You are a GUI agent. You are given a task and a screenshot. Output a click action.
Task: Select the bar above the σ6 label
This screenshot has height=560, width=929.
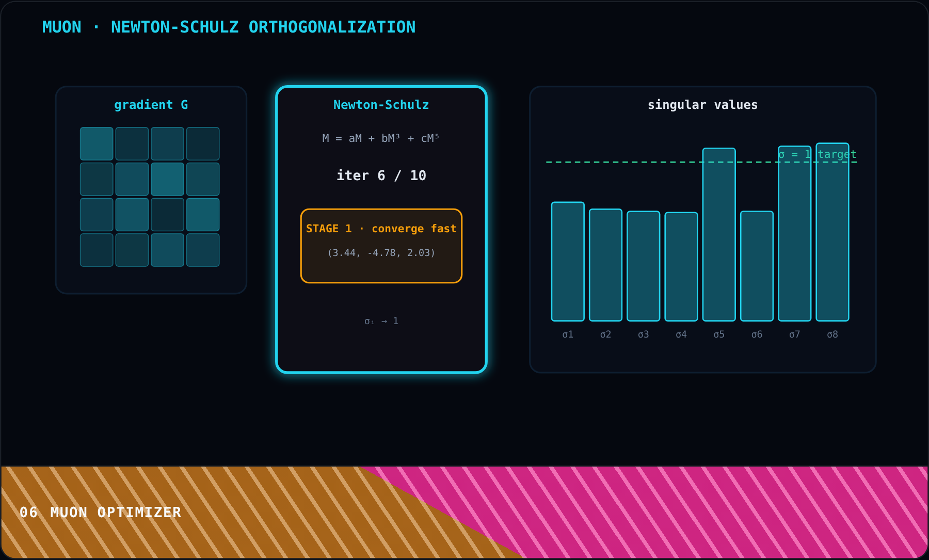(757, 266)
